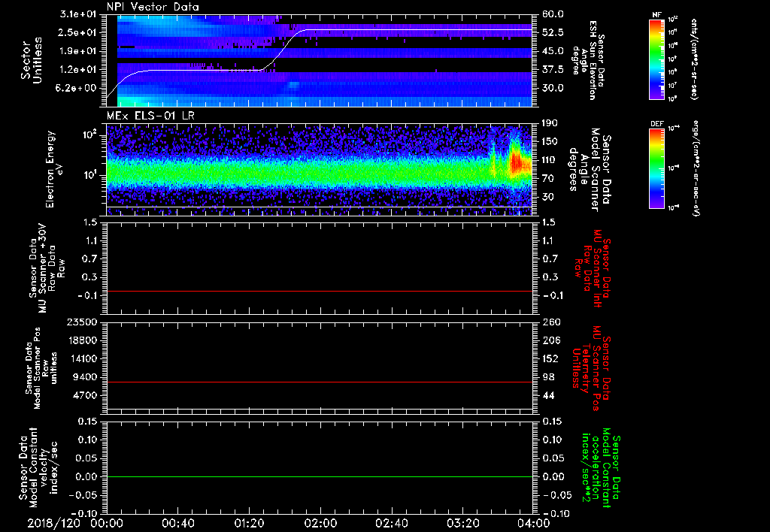Click the NPI Vector Data panel title
This screenshot has height=532, width=770.
pos(153,7)
